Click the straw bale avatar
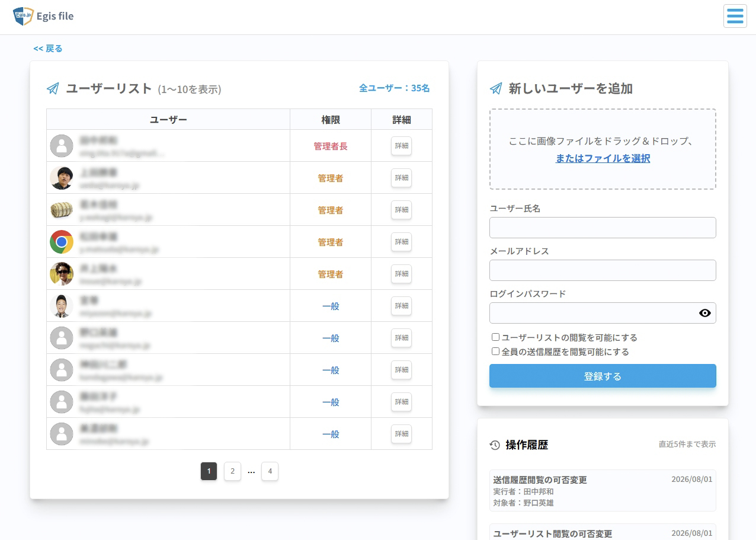756x540 pixels. 62,210
